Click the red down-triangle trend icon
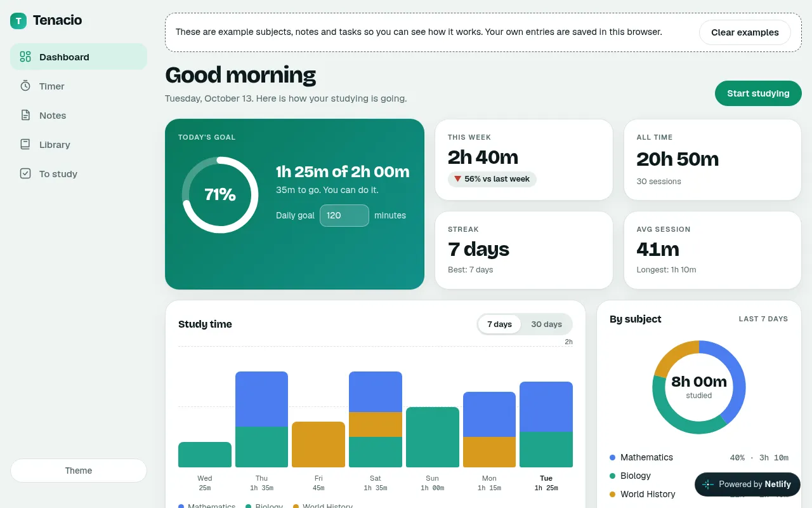Image resolution: width=812 pixels, height=508 pixels. click(457, 179)
